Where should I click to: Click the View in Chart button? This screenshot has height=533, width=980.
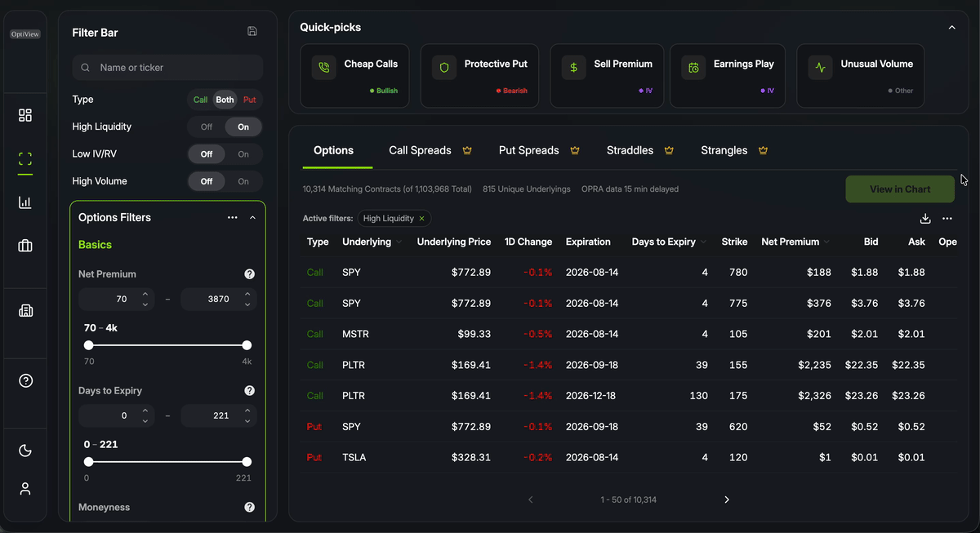pyautogui.click(x=900, y=189)
